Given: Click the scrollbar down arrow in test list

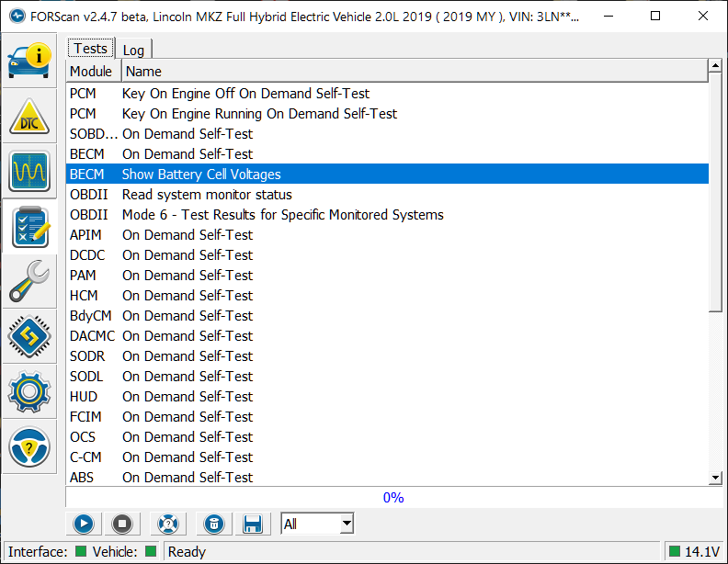Looking at the screenshot, I should coord(715,478).
